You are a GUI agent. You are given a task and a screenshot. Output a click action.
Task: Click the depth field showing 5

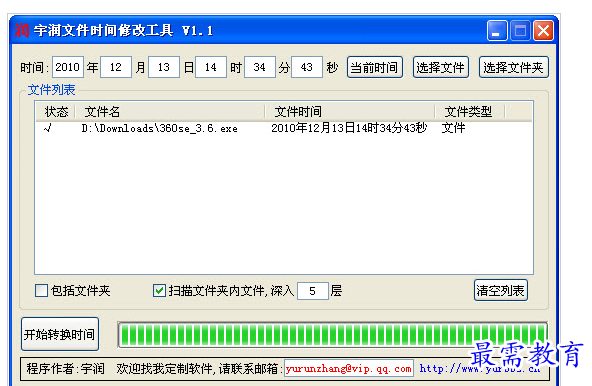coord(313,291)
